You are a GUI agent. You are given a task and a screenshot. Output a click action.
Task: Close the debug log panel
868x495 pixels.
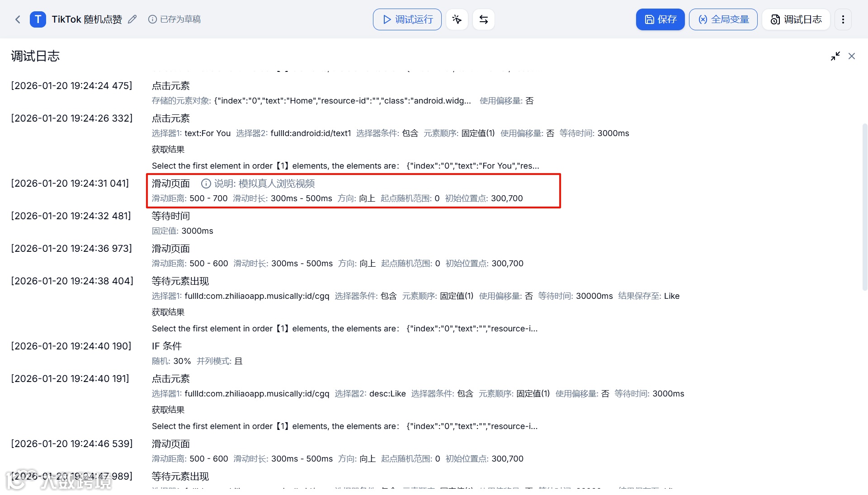[852, 56]
